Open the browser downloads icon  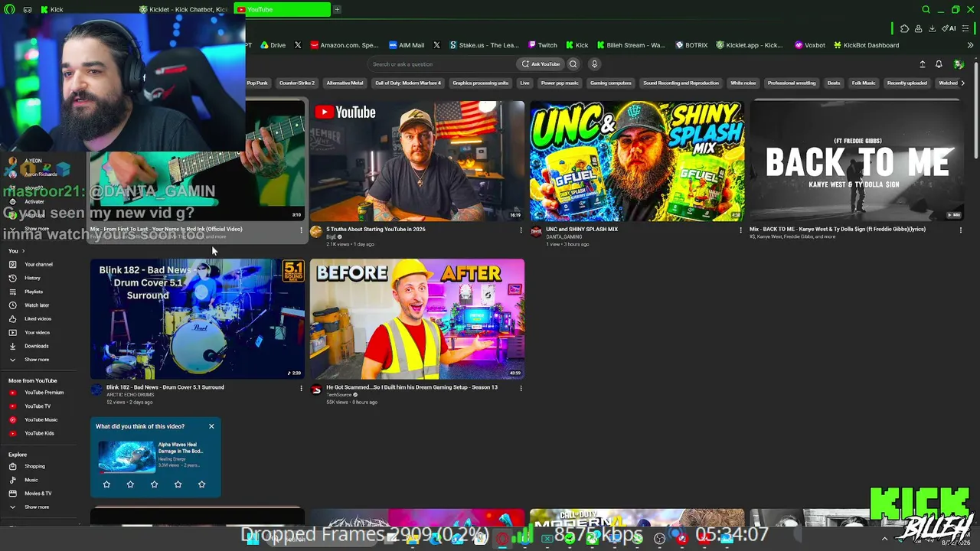coord(932,29)
